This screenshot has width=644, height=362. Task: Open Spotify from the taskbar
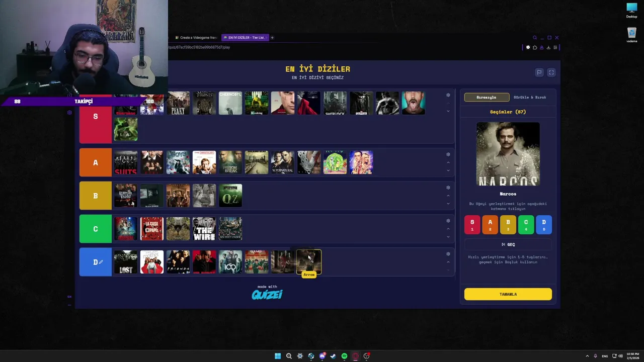click(x=344, y=356)
